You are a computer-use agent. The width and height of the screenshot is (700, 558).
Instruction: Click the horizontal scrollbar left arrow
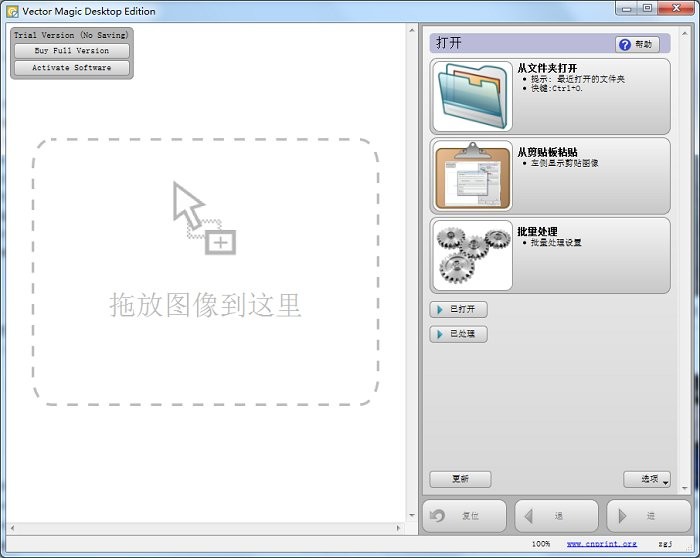coord(12,528)
